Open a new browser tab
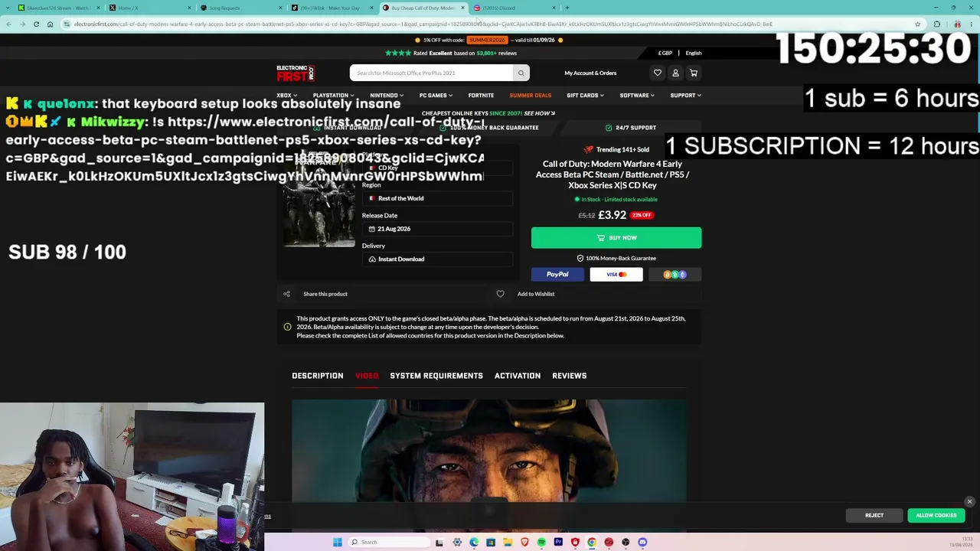Viewport: 980px width, 551px height. tap(567, 8)
